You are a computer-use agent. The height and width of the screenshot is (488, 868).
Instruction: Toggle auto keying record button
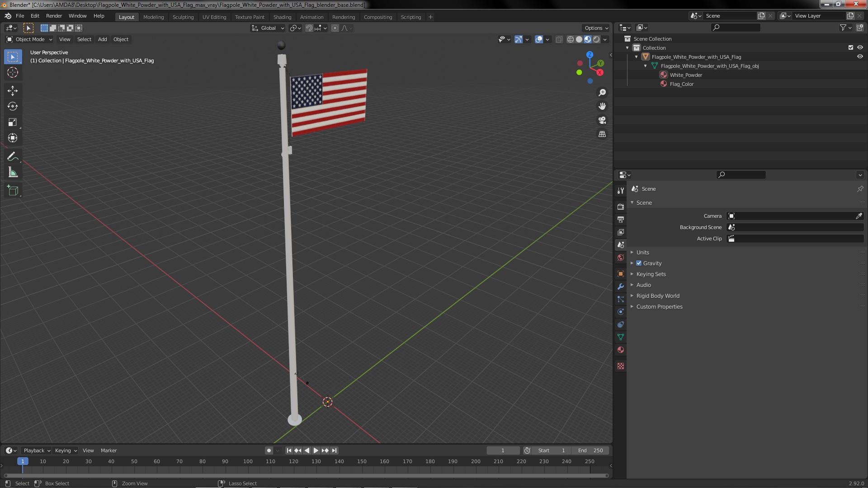(x=269, y=450)
